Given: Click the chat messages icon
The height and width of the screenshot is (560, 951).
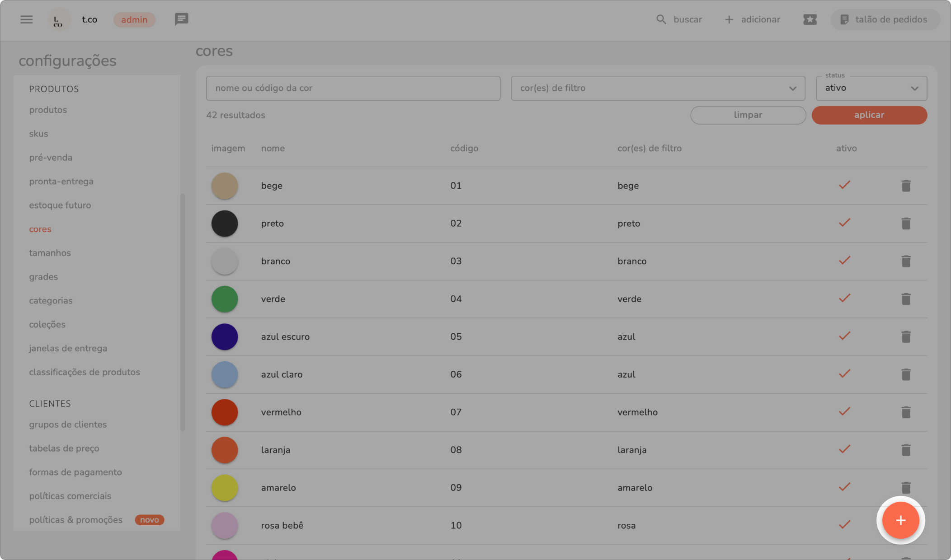Looking at the screenshot, I should tap(181, 19).
